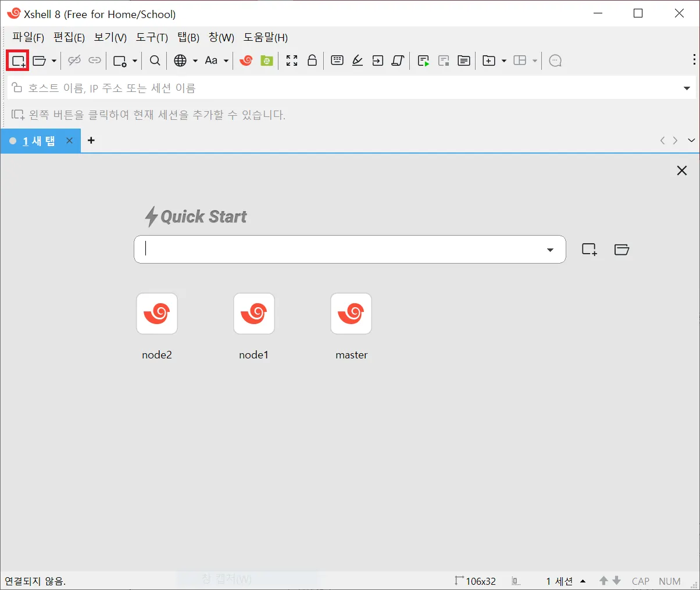Image resolution: width=700 pixels, height=590 pixels.
Task: Open the 편집(E) menu
Action: pos(69,37)
